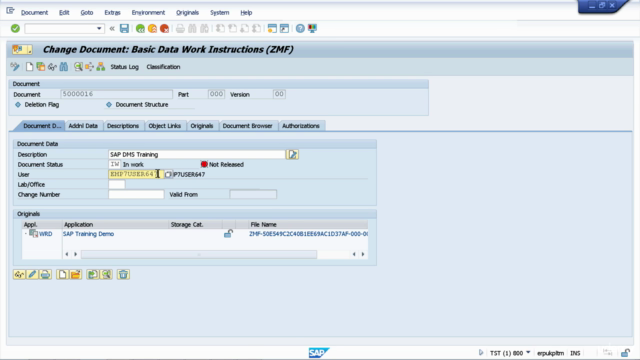
Task: Switch to the Descriptions tab
Action: coord(123,126)
